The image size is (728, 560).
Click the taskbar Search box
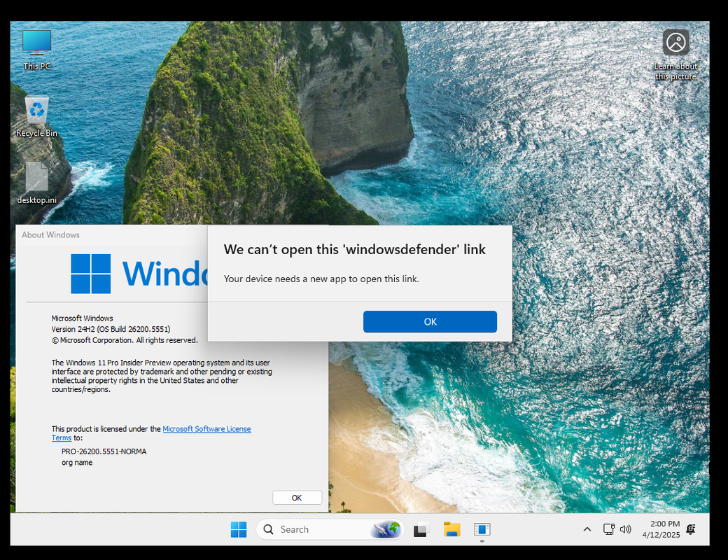coord(330,529)
